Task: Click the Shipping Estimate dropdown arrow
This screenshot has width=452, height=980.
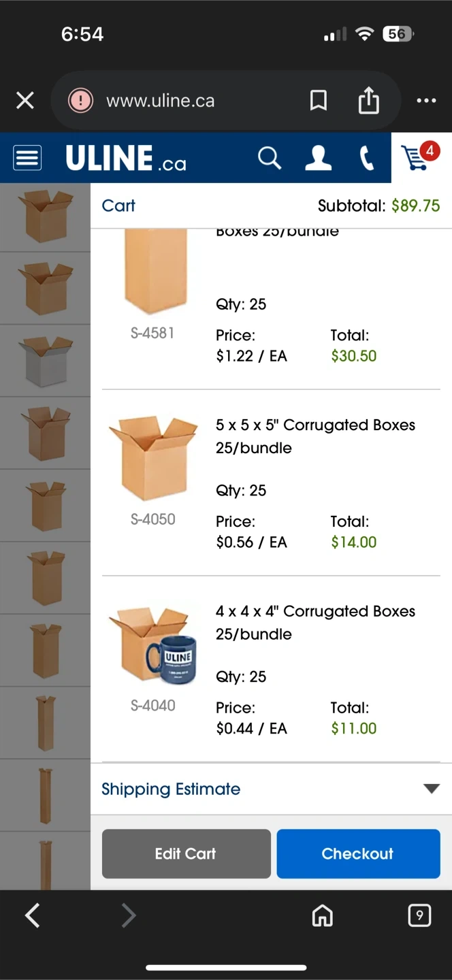Action: point(431,789)
